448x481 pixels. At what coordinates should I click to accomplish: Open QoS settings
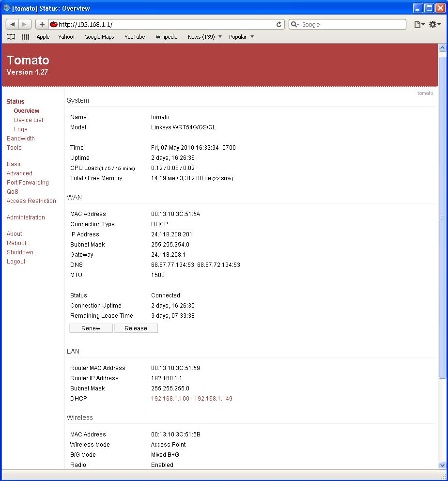13,192
